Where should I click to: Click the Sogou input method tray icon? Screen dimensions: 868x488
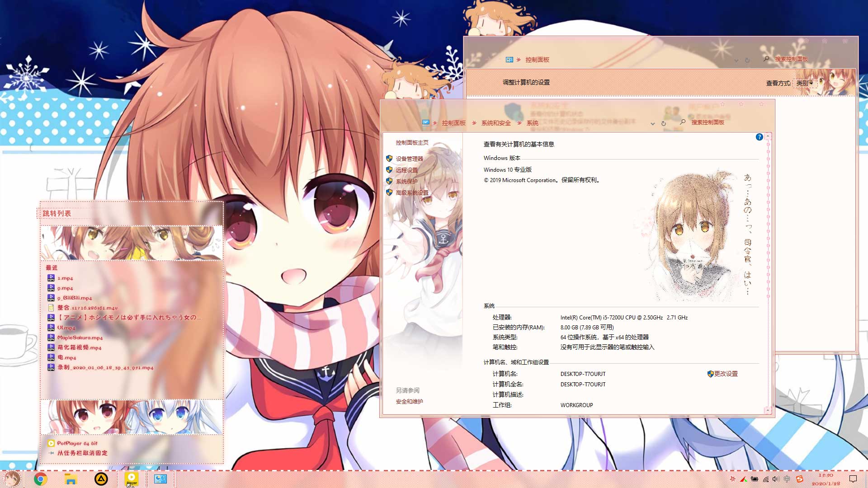point(800,479)
